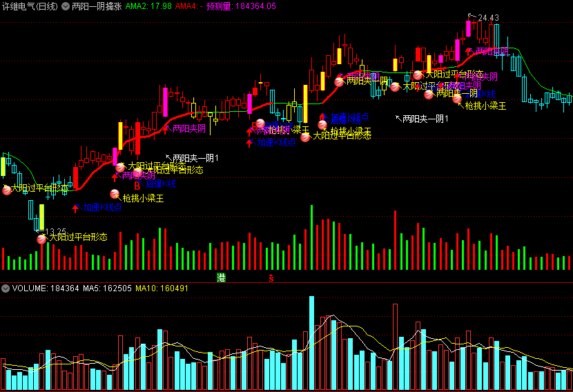
Task: Click the 两阳一阴摇涨 indicator name
Action: click(97, 6)
